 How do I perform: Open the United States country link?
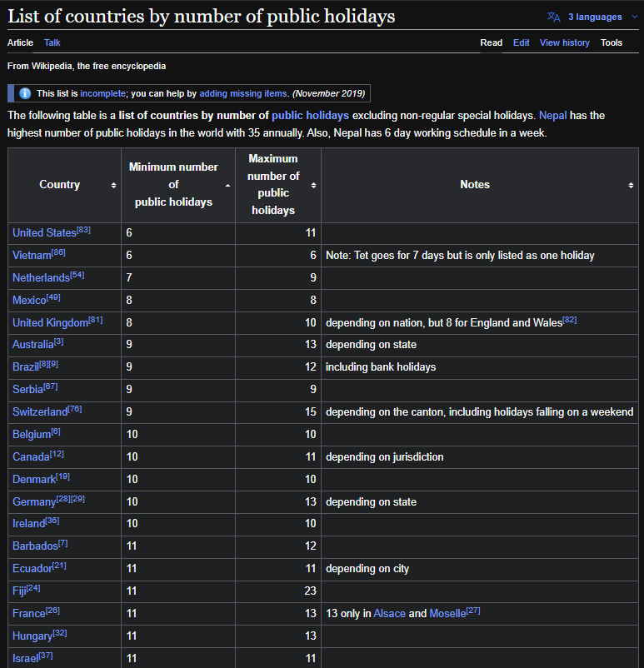(x=44, y=233)
